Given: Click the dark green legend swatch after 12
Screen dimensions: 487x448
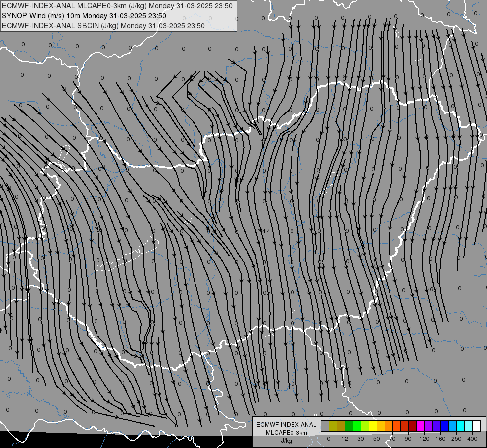Looking at the screenshot, I should [x=349, y=426].
